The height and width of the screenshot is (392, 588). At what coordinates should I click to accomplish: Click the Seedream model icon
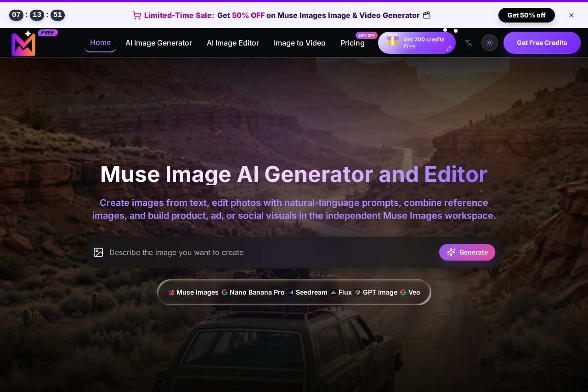[x=291, y=292]
